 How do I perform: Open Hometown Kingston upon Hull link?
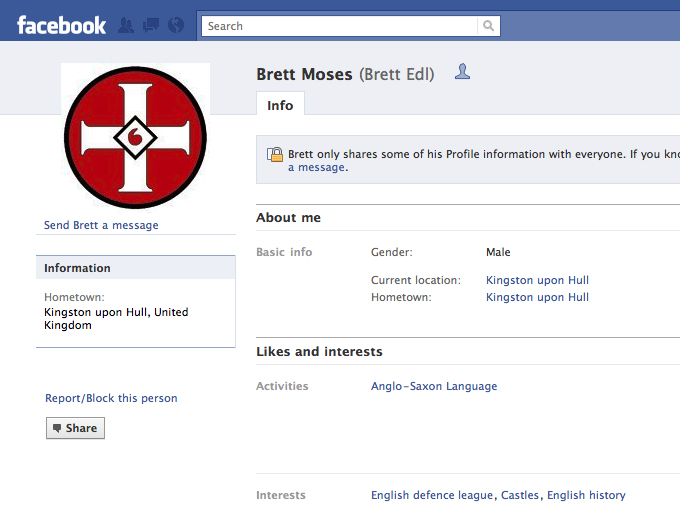pyautogui.click(x=537, y=297)
